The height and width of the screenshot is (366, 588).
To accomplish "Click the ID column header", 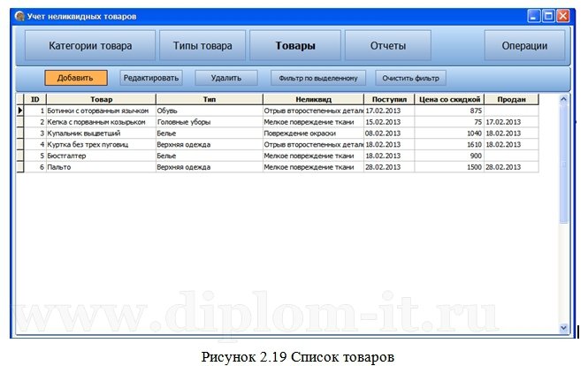I will (34, 99).
